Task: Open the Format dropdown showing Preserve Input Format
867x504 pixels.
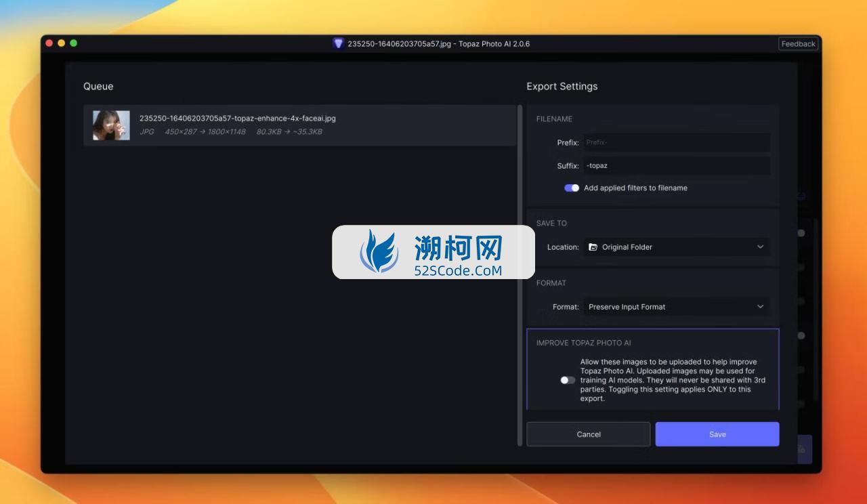Action: point(676,307)
